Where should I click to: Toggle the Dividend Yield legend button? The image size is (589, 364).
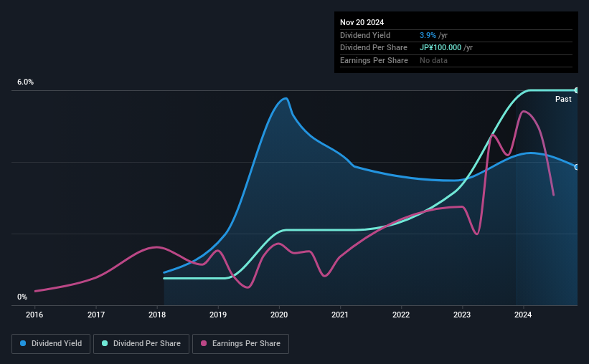click(51, 344)
